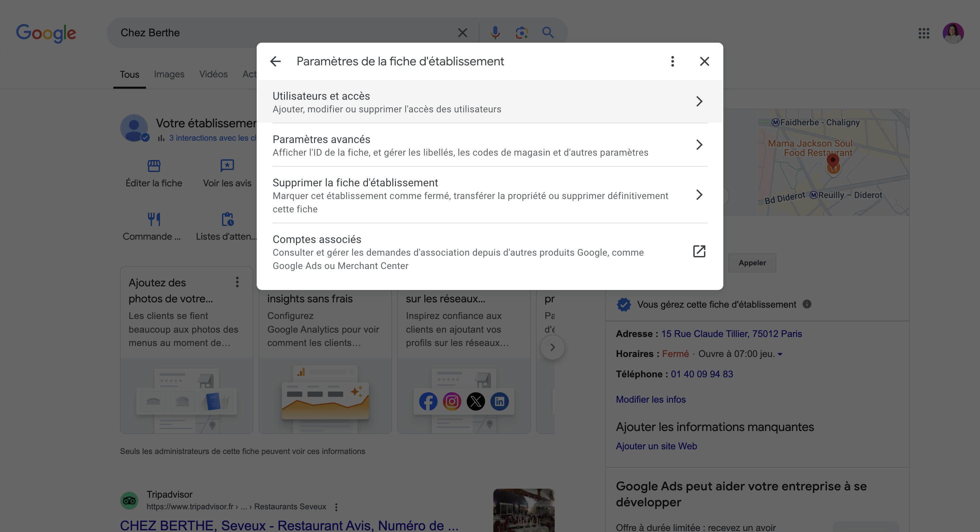This screenshot has width=980, height=532.
Task: Start voice search with the microphone icon
Action: click(x=495, y=33)
